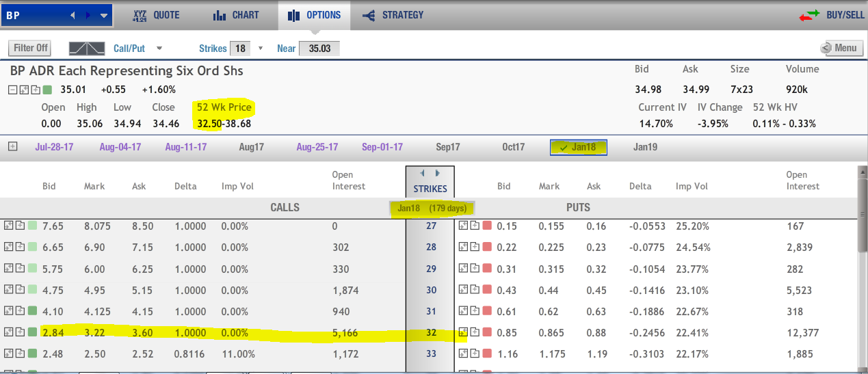Click the payoff diagram icon beside Call/Put

[x=87, y=48]
